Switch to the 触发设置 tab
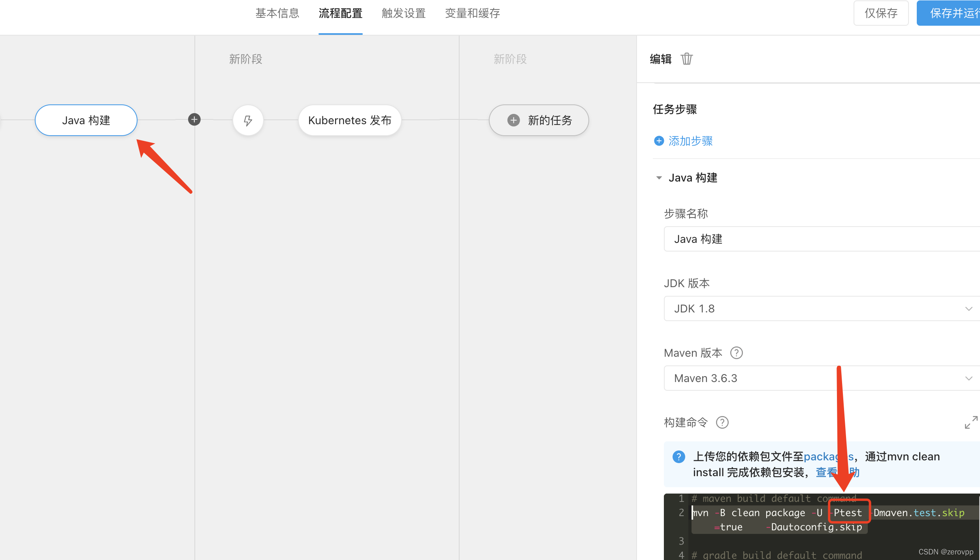 coord(403,13)
